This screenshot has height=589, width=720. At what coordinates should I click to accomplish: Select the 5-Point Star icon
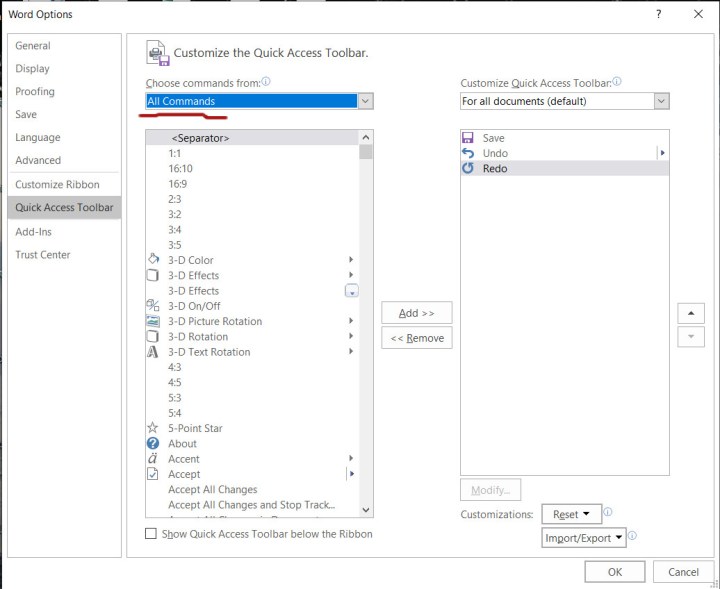153,428
